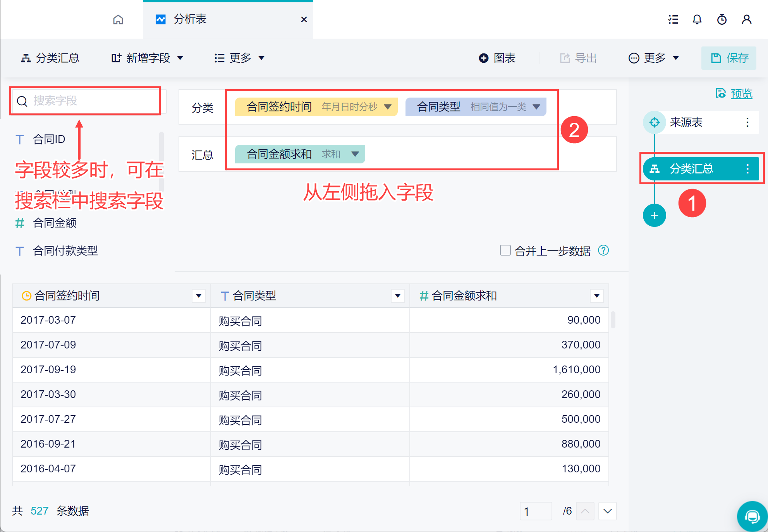768x532 pixels.
Task: Open the notifications bell
Action: pyautogui.click(x=697, y=19)
